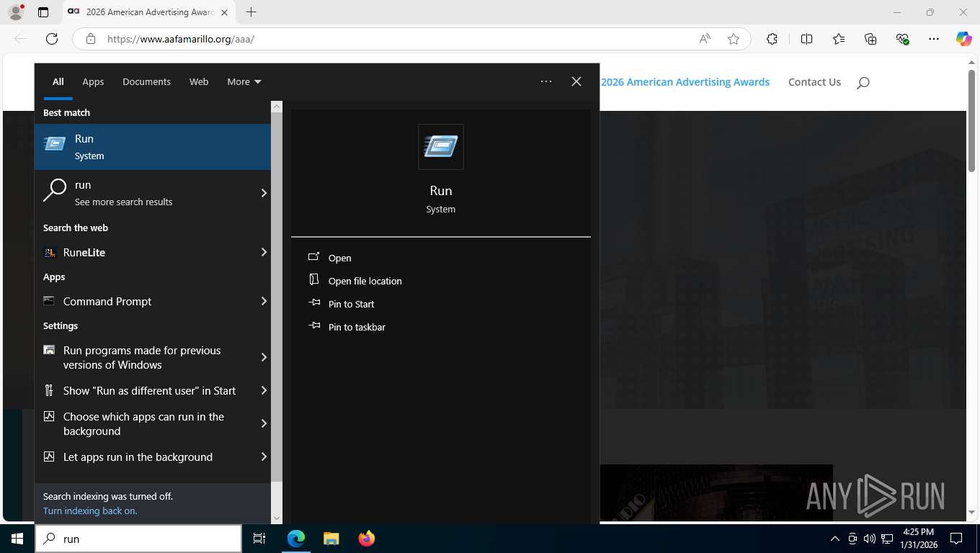Click the large Run icon in preview pane
Screen dimensions: 980x553
pos(441,147)
